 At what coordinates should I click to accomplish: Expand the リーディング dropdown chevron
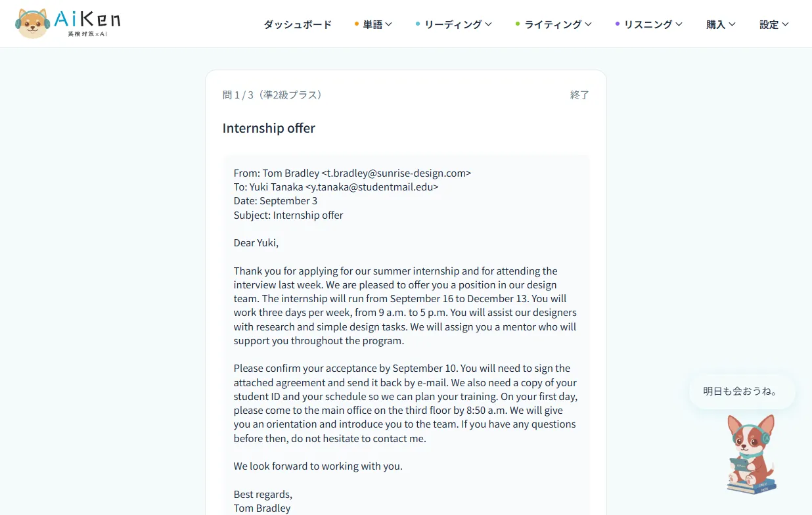tap(488, 24)
